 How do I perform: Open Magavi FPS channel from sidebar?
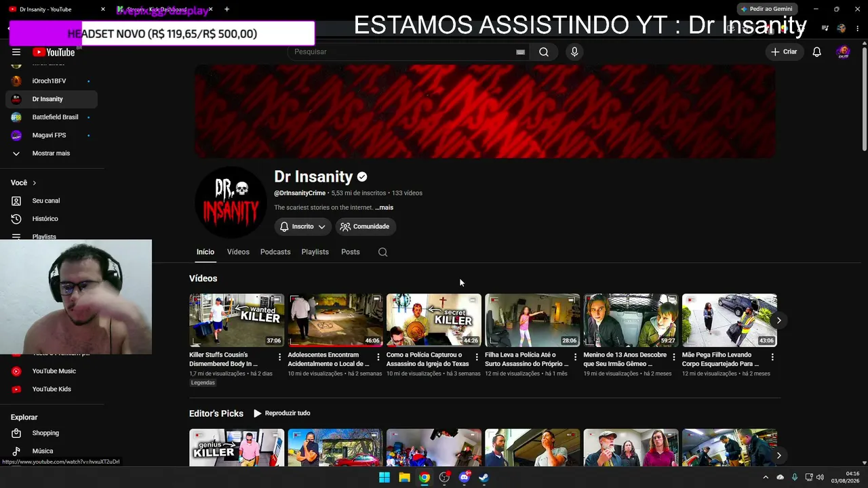click(52, 136)
